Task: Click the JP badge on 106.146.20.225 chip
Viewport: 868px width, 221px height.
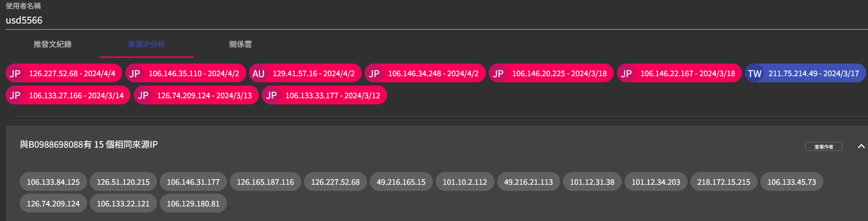Action: click(498, 73)
